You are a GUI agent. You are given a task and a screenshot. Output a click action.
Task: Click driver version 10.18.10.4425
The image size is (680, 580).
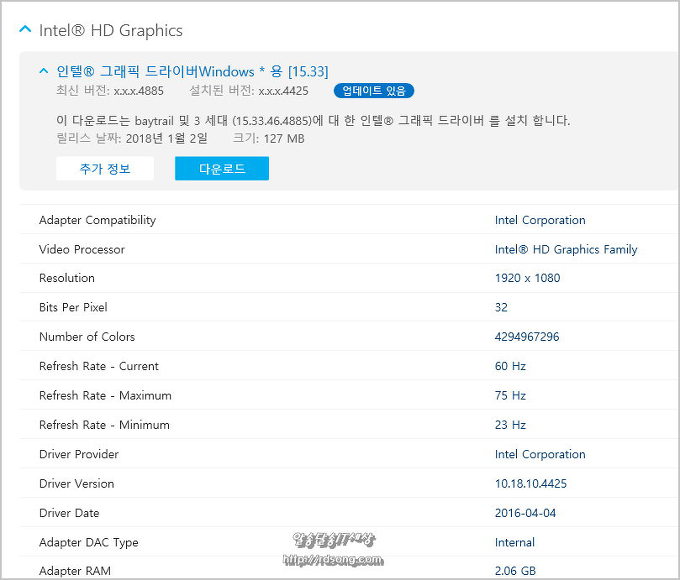530,483
